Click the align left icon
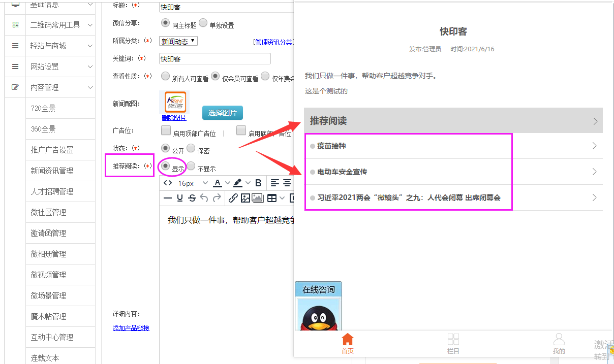 (274, 183)
